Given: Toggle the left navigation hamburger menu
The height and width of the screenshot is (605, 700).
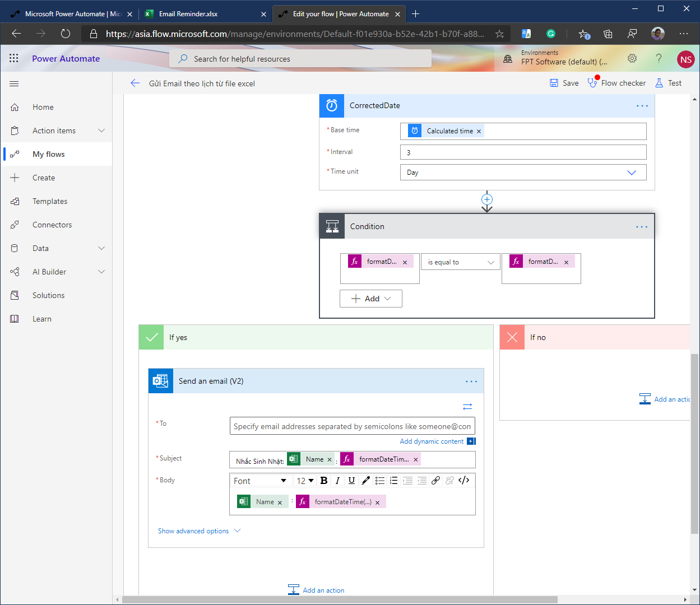Looking at the screenshot, I should tap(14, 83).
